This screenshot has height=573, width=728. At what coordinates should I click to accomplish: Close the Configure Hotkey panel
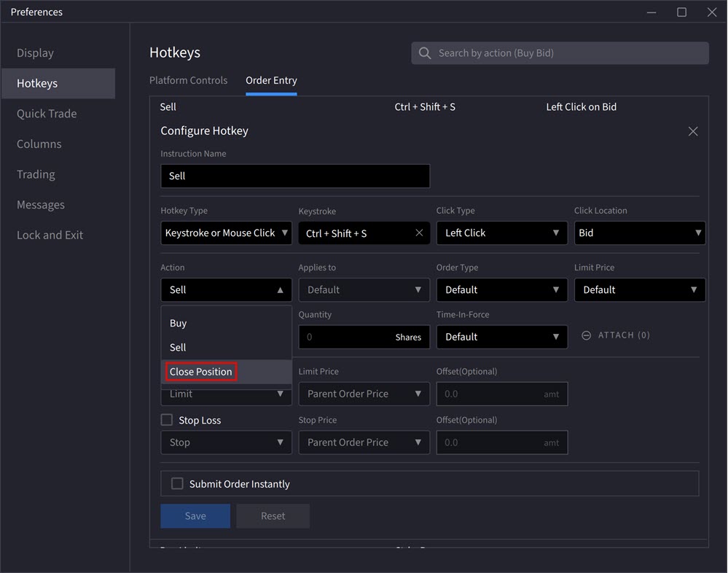[693, 131]
